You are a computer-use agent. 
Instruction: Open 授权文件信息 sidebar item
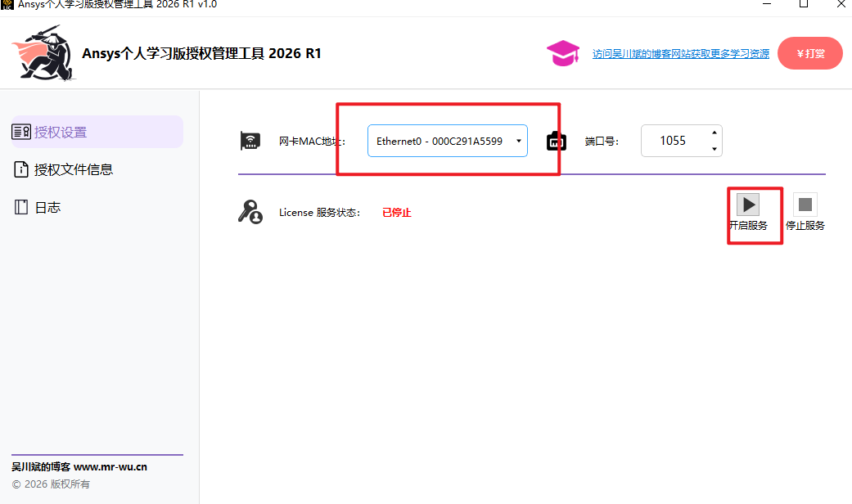click(97, 169)
